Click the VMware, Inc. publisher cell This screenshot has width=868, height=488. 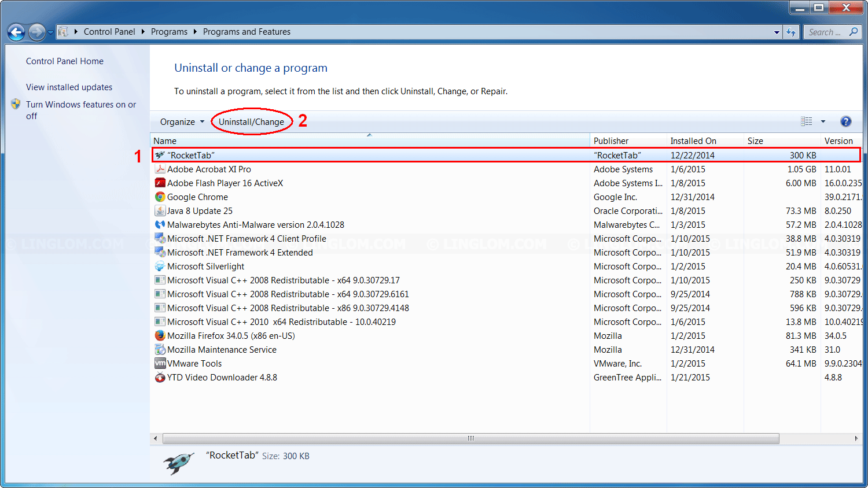(x=617, y=363)
